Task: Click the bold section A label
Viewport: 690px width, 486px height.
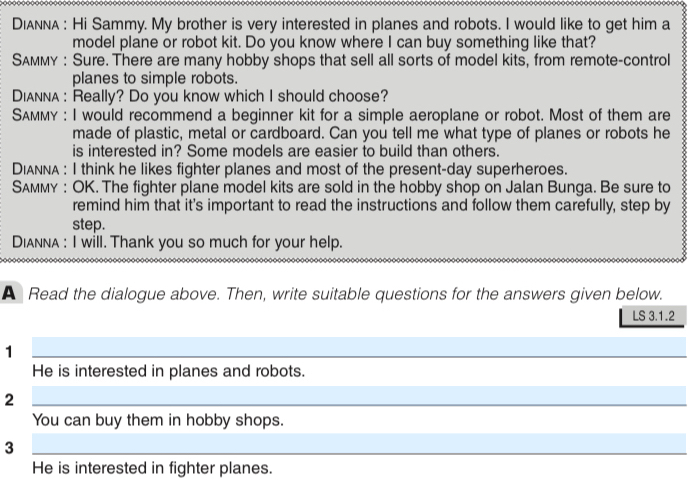Action: pyautogui.click(x=10, y=294)
